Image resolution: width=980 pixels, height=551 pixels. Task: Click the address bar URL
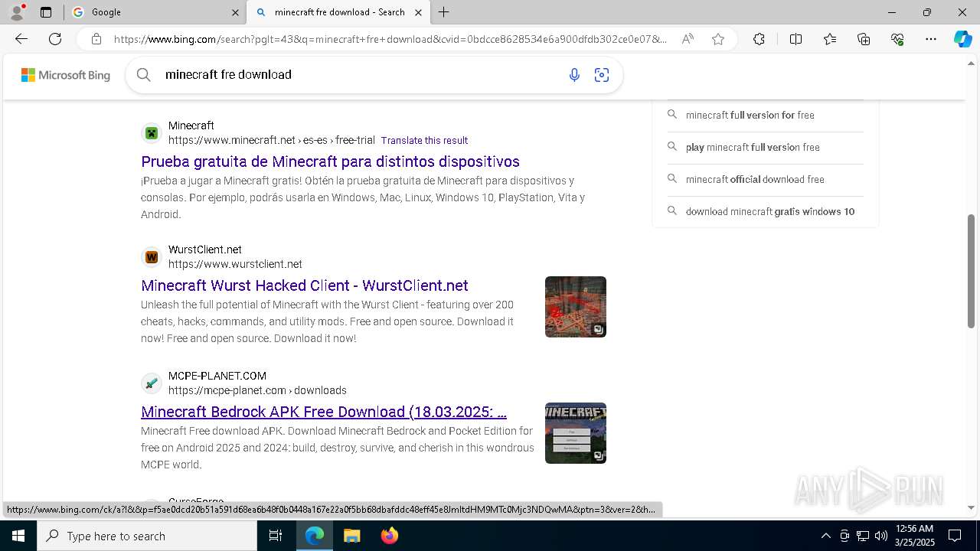(390, 39)
